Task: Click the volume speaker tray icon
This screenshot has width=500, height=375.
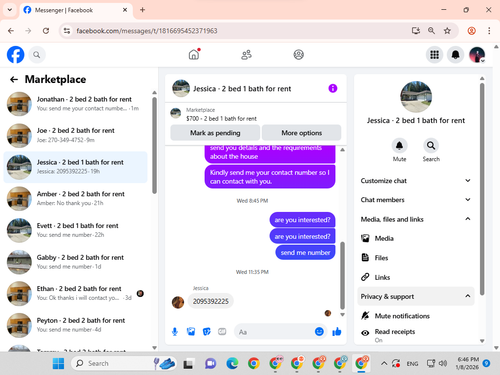Action: click(443, 363)
